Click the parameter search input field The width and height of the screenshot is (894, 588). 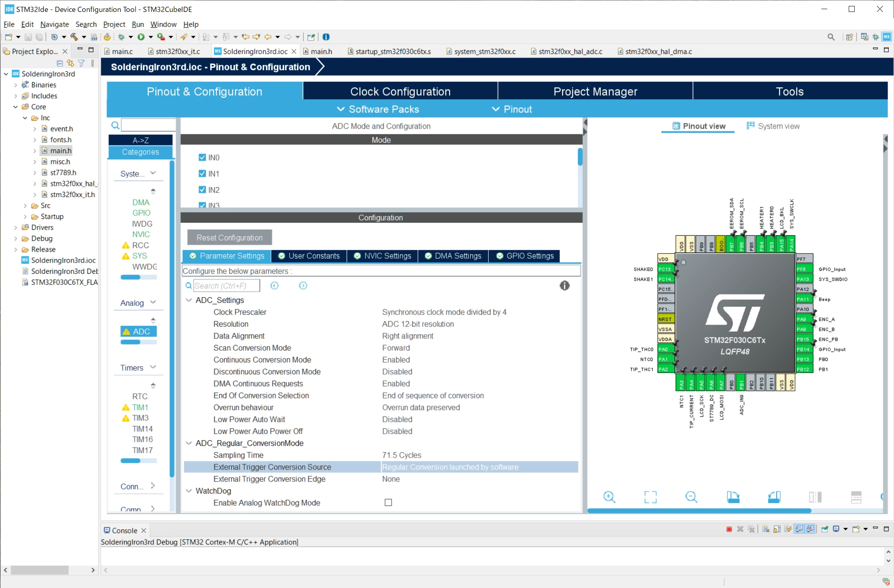226,286
